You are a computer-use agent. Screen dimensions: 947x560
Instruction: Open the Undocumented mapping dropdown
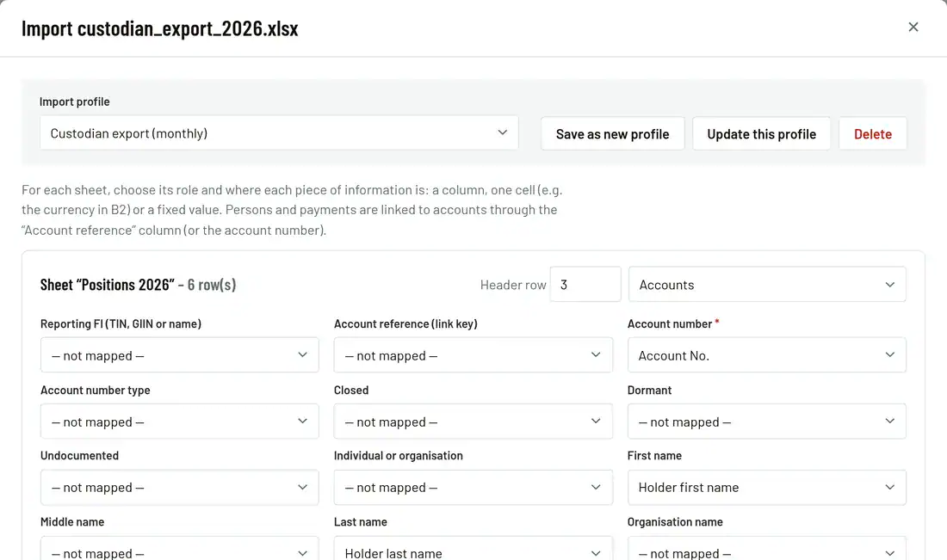(x=179, y=487)
